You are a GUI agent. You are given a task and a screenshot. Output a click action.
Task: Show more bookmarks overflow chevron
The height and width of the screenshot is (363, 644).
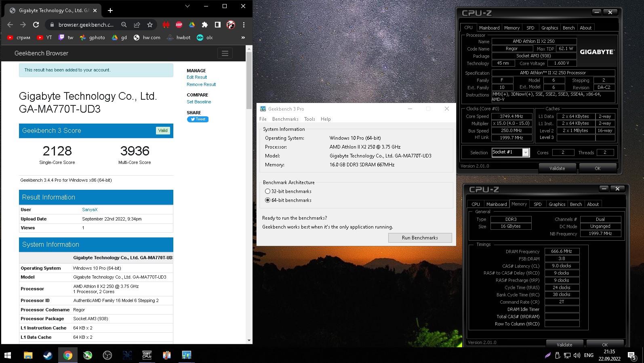click(243, 38)
